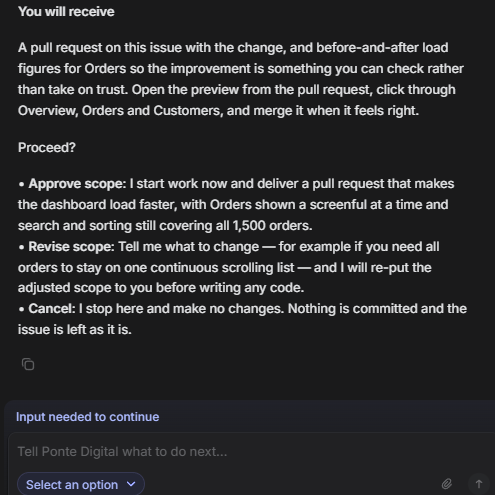
Task: Attach a file using the paperclip icon
Action: 447,484
